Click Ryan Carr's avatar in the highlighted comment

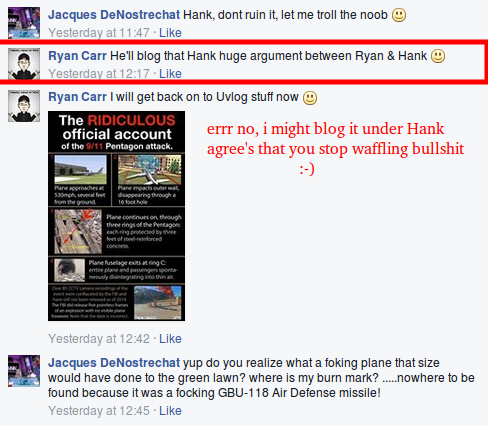coord(24,63)
